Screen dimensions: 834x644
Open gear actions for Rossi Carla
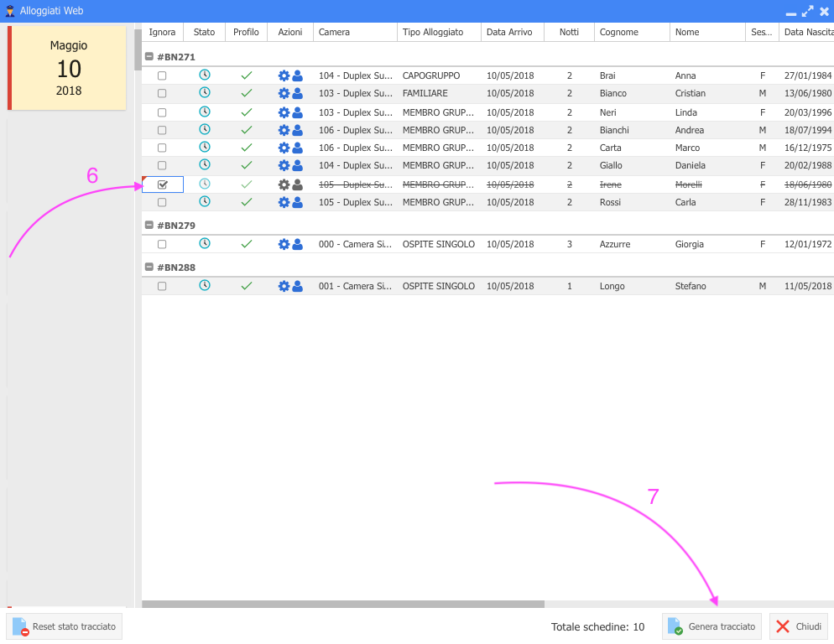click(284, 202)
